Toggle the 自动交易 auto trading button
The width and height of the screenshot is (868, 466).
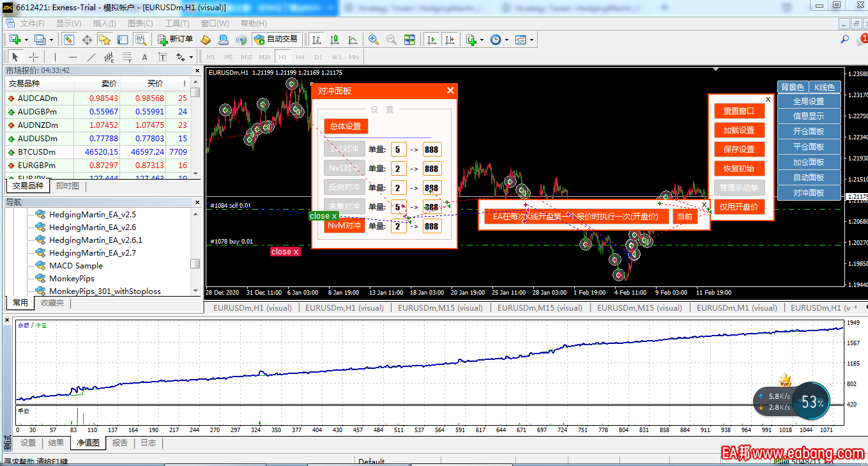[x=276, y=40]
